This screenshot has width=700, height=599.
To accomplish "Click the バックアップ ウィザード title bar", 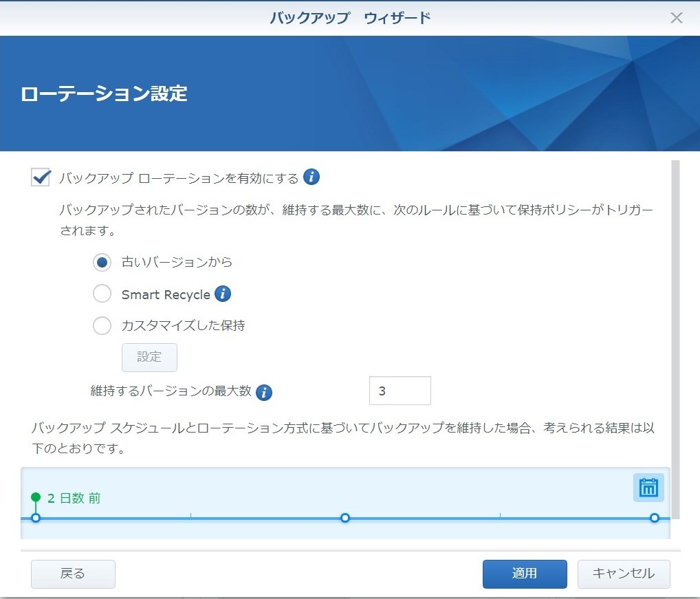I will point(349,18).
